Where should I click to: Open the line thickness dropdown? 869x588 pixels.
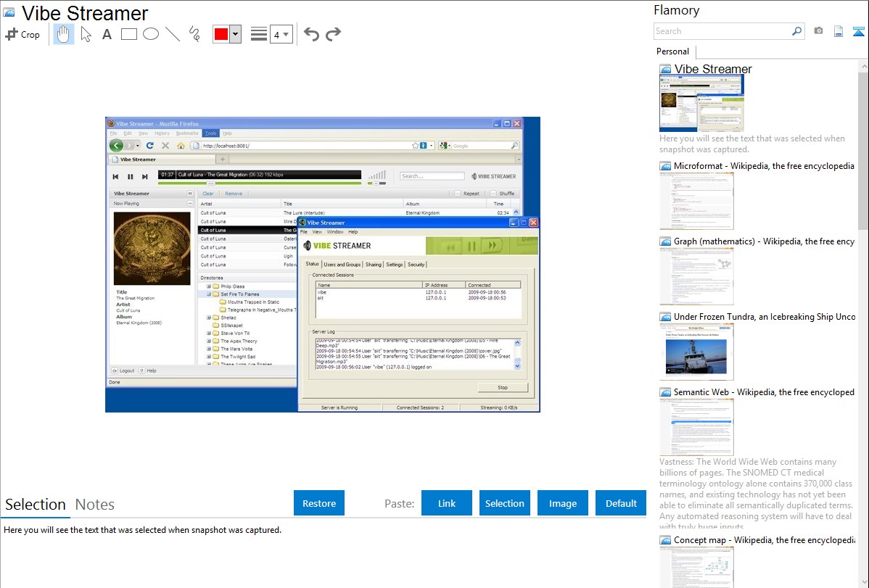click(281, 34)
